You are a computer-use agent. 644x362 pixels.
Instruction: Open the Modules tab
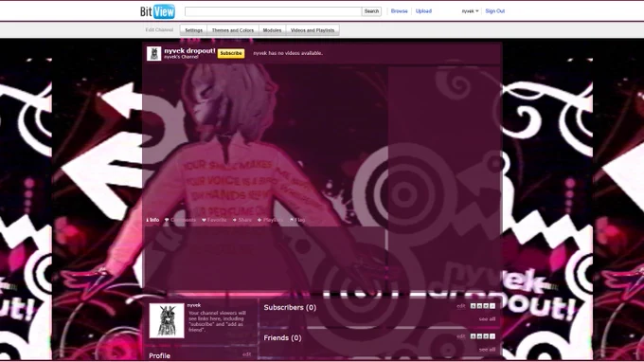pos(273,30)
